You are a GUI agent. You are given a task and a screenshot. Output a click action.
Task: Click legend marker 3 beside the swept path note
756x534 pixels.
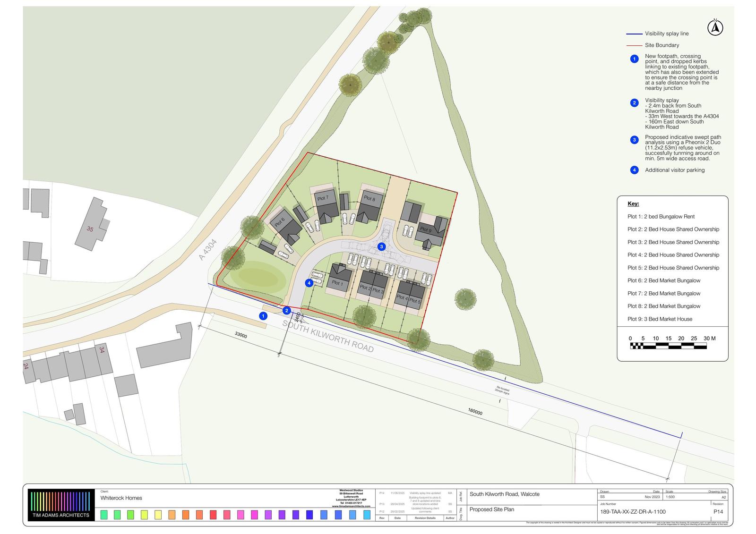[635, 140]
